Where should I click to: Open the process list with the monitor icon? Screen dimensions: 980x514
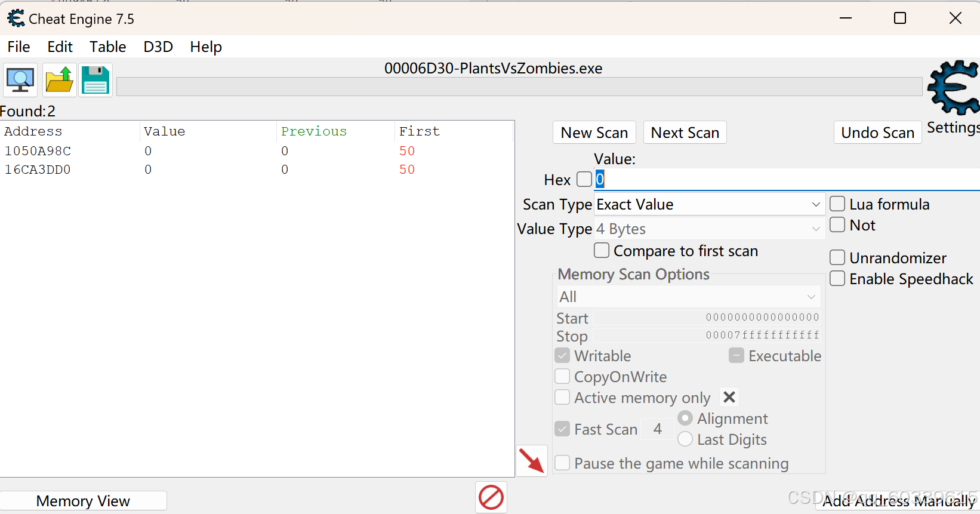click(20, 80)
